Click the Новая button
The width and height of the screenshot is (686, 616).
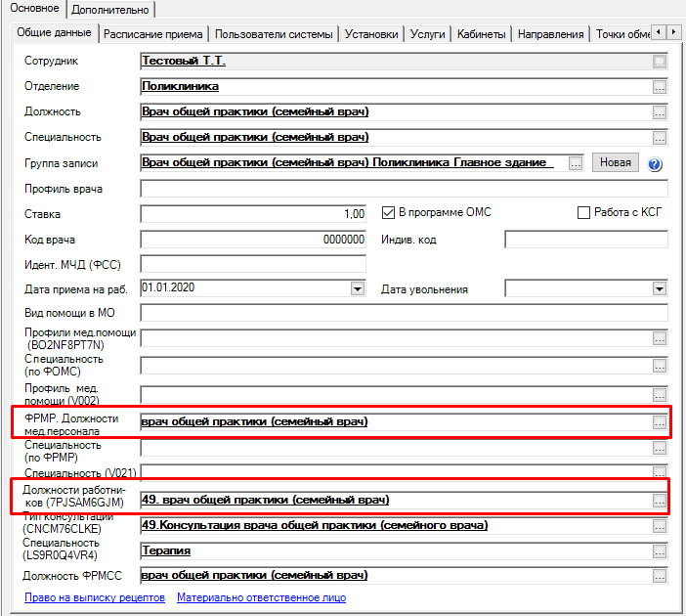615,162
